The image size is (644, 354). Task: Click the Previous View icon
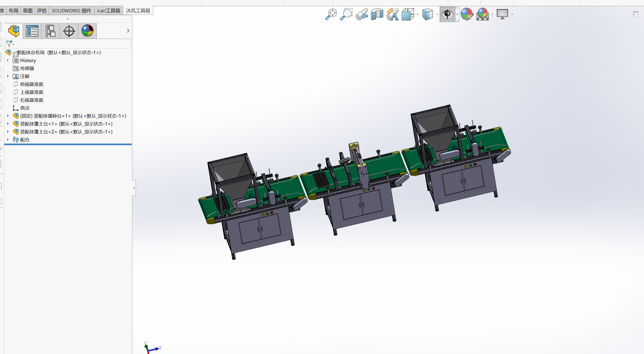[362, 14]
